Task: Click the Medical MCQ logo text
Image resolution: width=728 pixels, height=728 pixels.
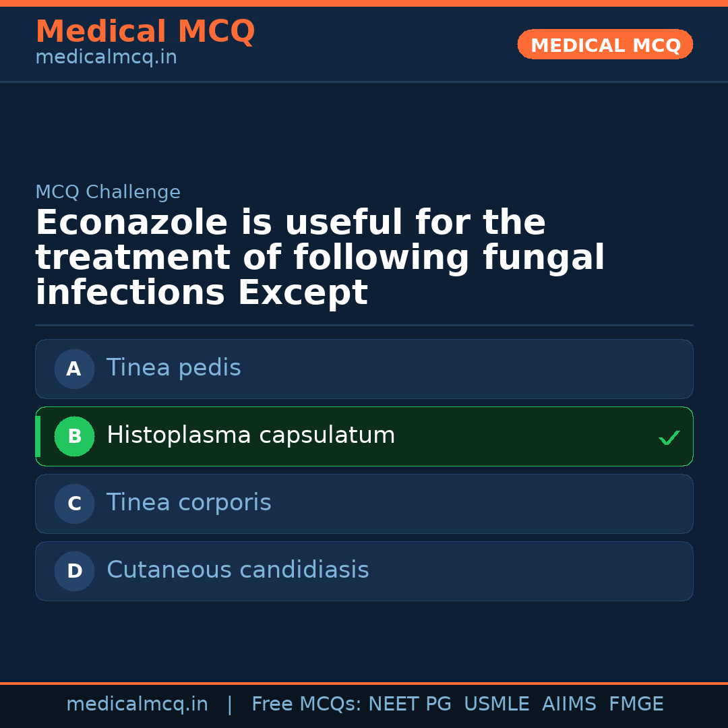Action: pyautogui.click(x=145, y=32)
